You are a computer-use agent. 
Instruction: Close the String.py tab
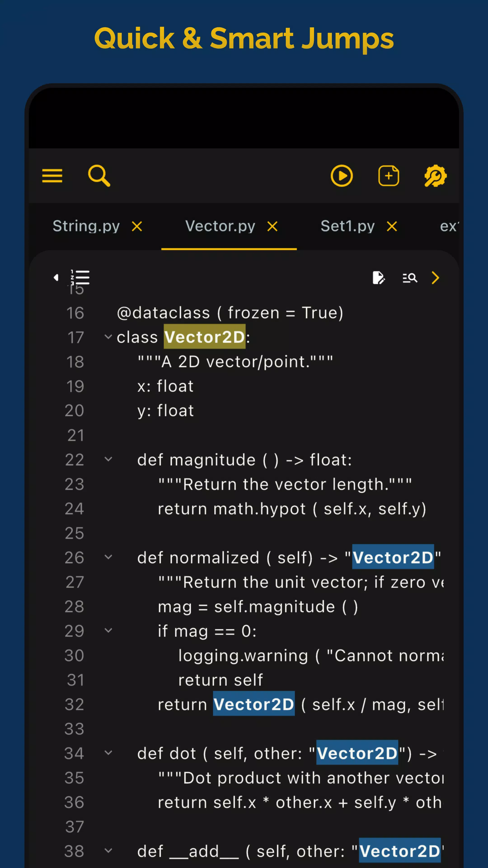[x=137, y=226]
